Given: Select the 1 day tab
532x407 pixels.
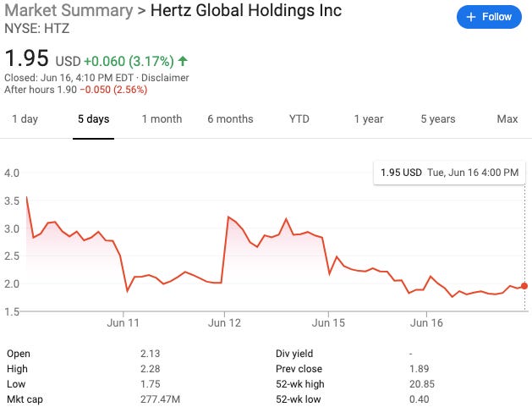Looking at the screenshot, I should tap(25, 119).
